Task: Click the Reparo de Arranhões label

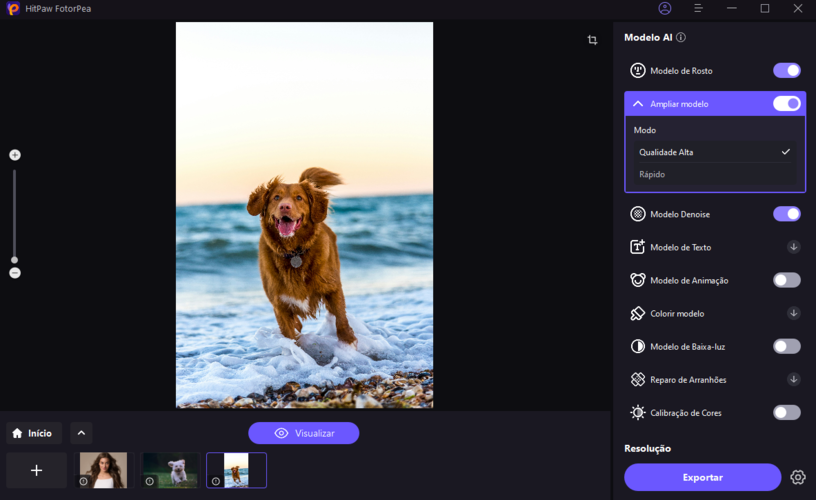Action: coord(688,380)
